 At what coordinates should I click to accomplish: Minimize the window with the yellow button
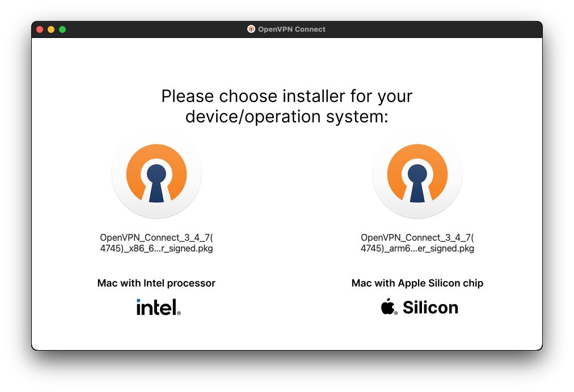[50, 28]
